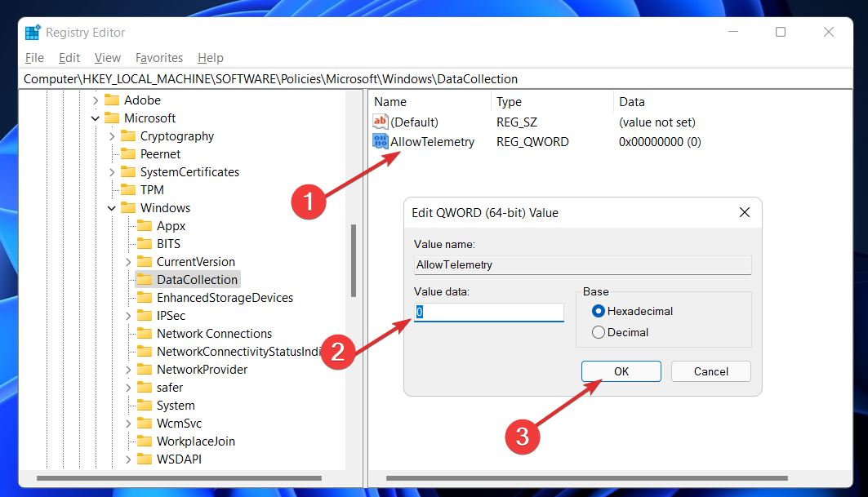This screenshot has width=868, height=497.
Task: Click the WSDAPI folder icon
Action: pyautogui.click(x=145, y=459)
